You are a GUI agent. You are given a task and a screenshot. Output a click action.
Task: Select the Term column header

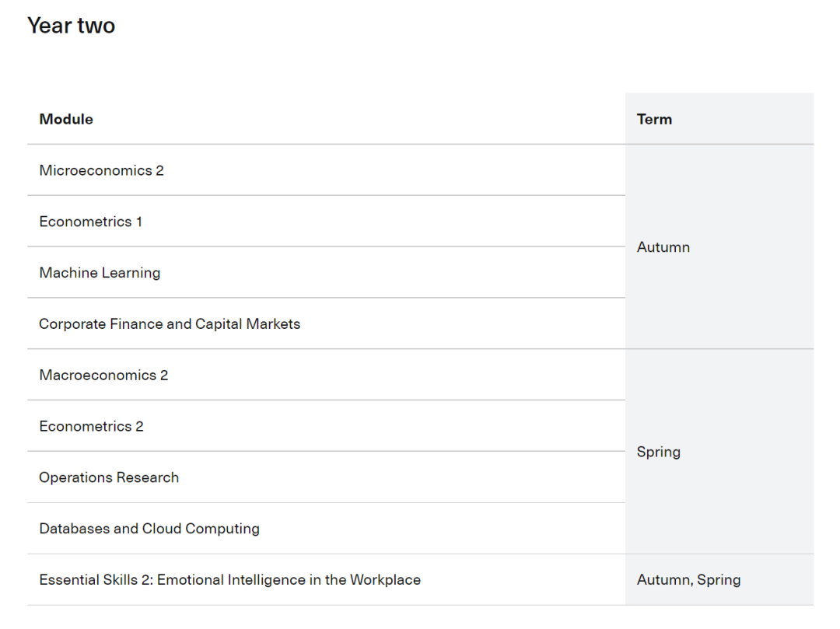pyautogui.click(x=654, y=119)
